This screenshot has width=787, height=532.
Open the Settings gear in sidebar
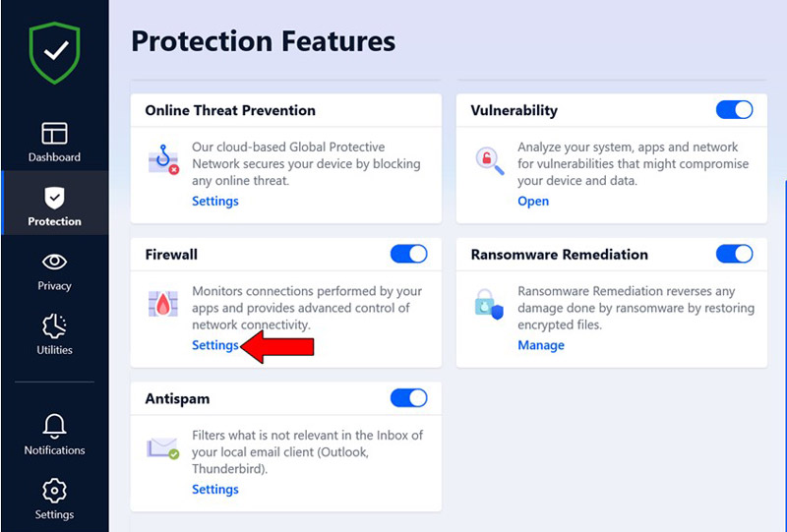[x=54, y=491]
